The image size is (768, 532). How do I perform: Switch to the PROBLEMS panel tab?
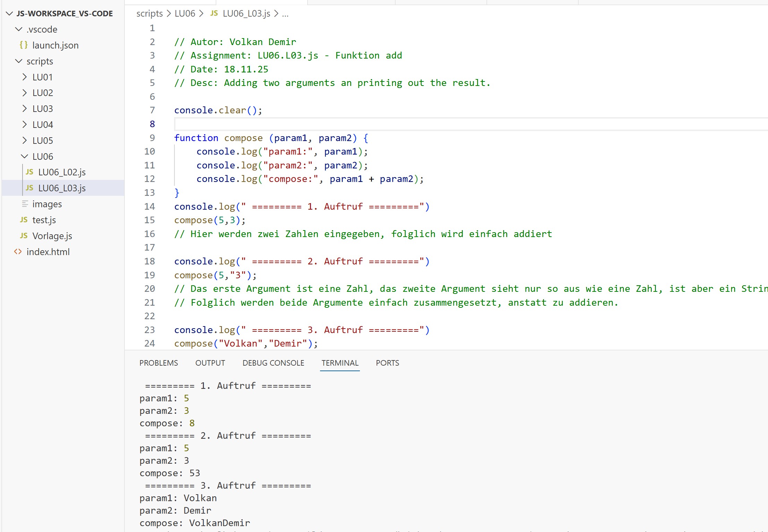(158, 363)
